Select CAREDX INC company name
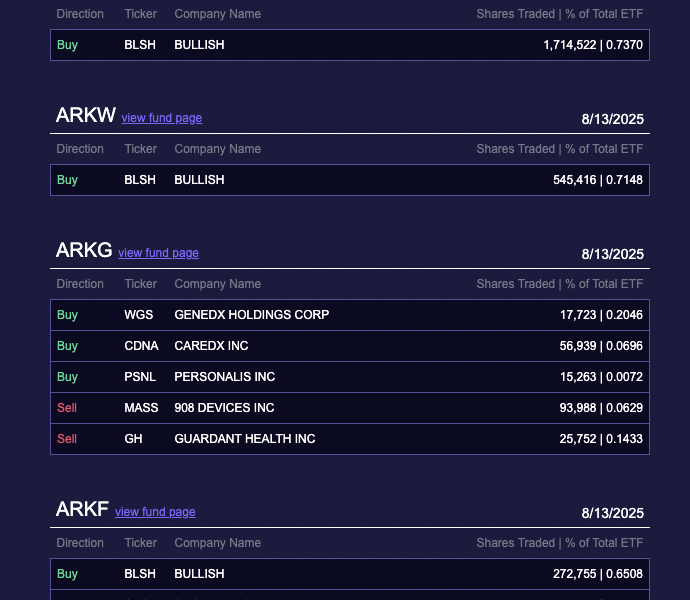Viewport: 690px width, 600px height. (211, 346)
